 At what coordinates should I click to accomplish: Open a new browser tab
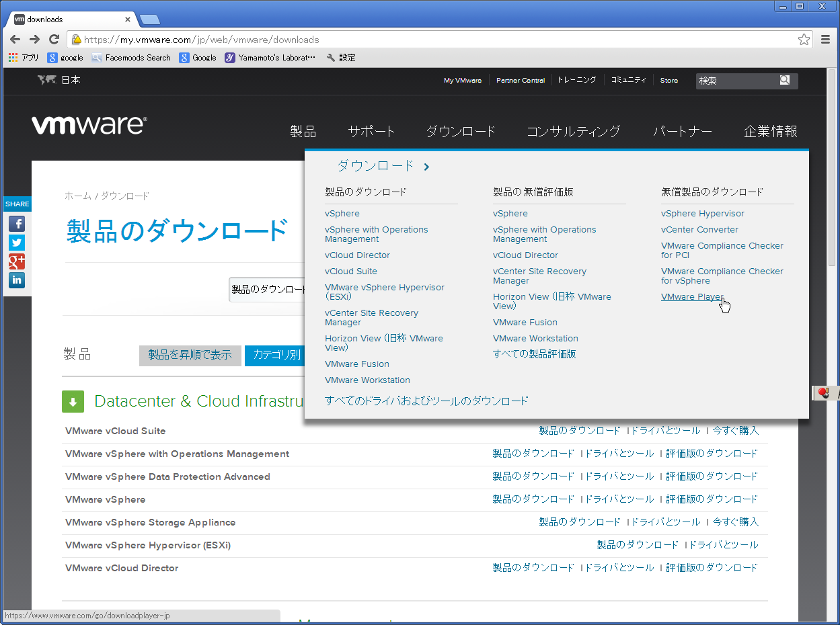149,19
